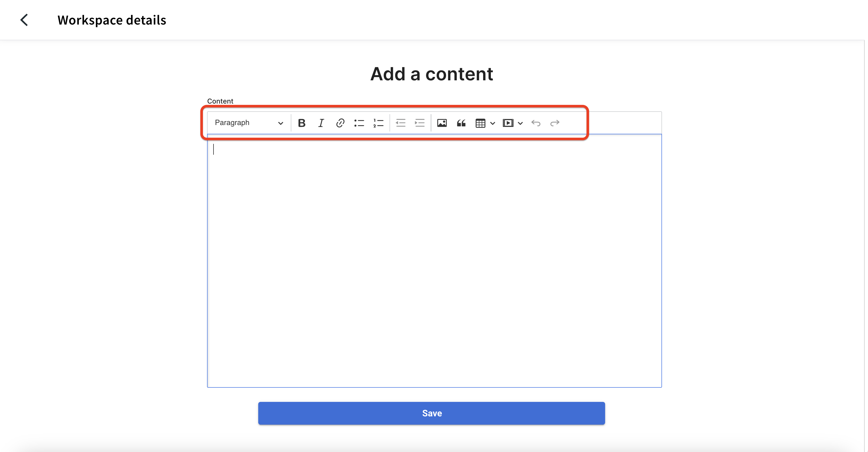The width and height of the screenshot is (868, 452).
Task: Expand the media dropdown arrow
Action: click(520, 123)
